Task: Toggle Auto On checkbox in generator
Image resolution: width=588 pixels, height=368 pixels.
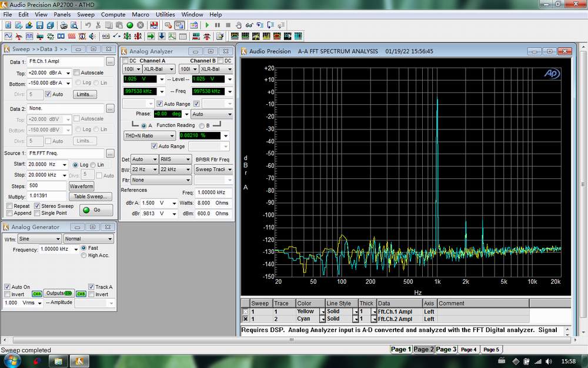Action: pos(6,287)
